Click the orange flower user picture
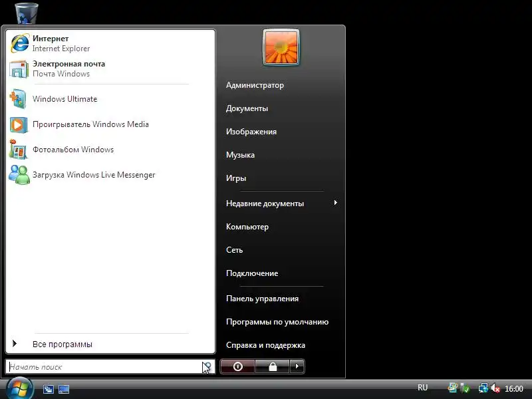The height and width of the screenshot is (399, 532). (281, 47)
